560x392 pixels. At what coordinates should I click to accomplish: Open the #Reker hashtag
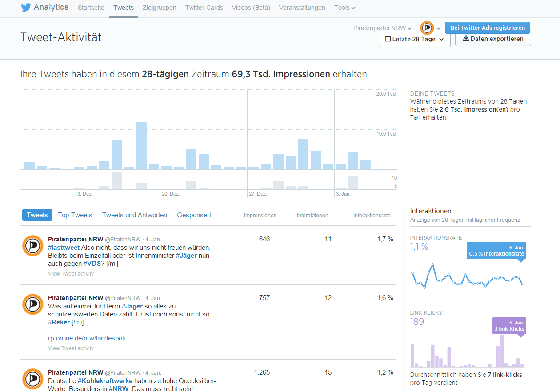pos(59,322)
